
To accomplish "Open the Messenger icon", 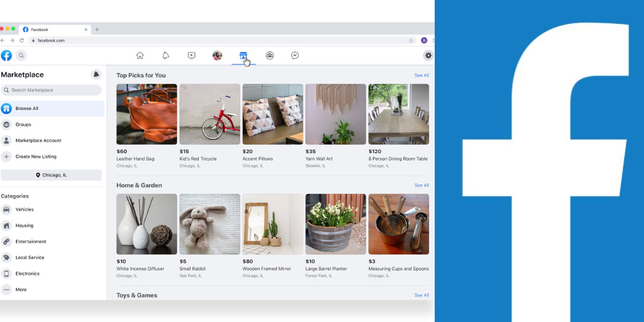I will pos(295,55).
